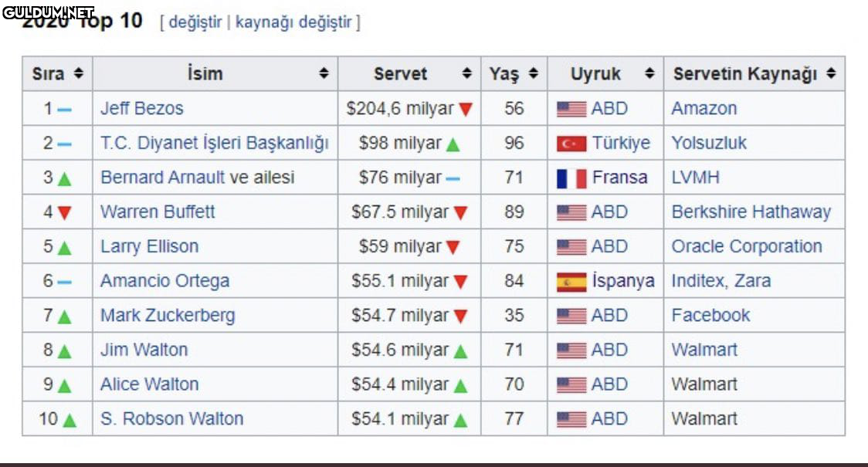Click red down arrow next to $204,6 milyar

coord(465,110)
